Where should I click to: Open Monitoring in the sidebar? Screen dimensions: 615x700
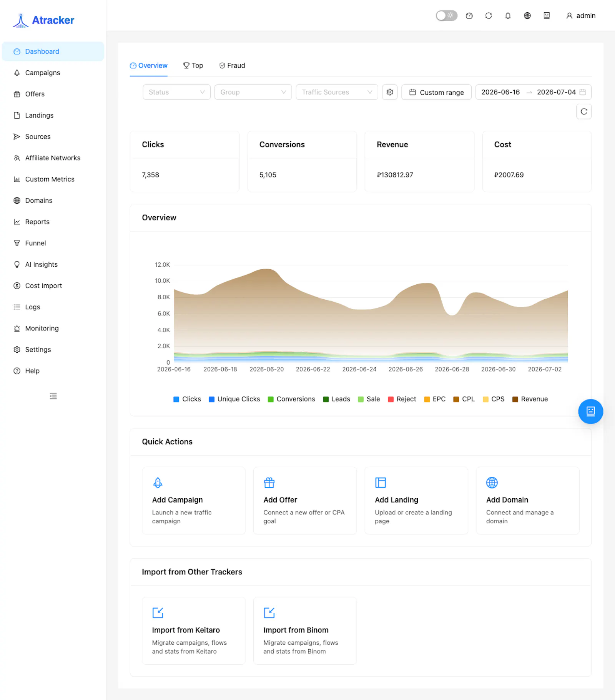click(x=53, y=328)
